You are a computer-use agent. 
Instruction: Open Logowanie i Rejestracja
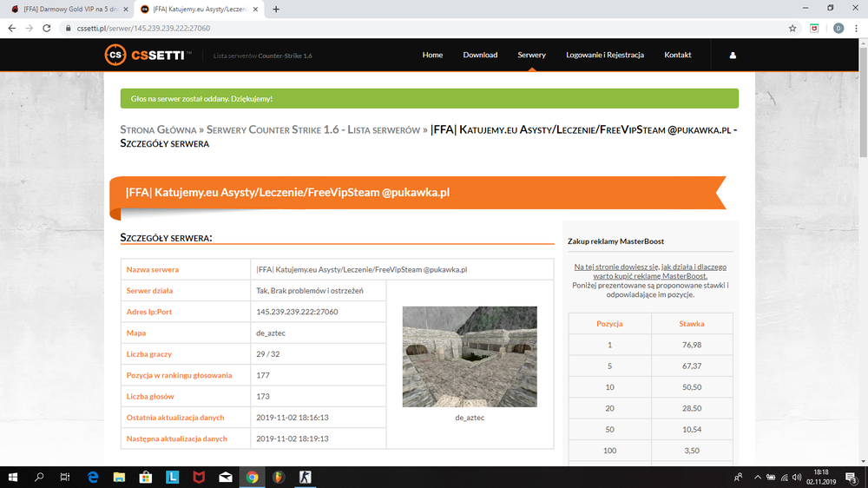[604, 55]
